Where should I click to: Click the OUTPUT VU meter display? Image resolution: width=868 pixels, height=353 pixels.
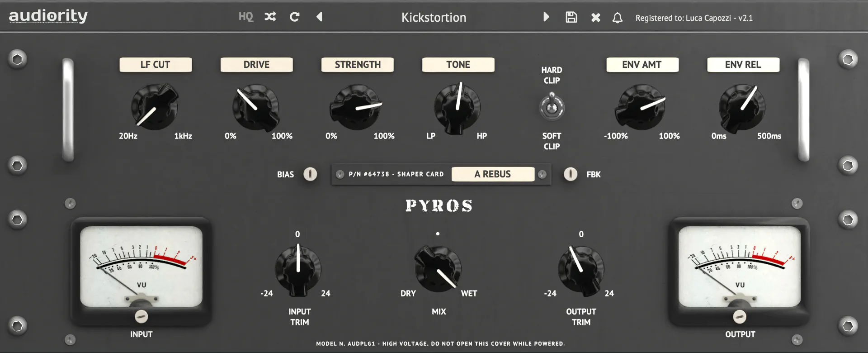point(740,267)
